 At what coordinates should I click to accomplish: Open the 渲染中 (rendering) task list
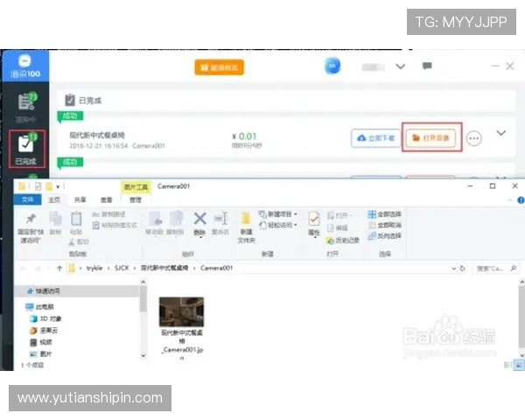coord(26,107)
